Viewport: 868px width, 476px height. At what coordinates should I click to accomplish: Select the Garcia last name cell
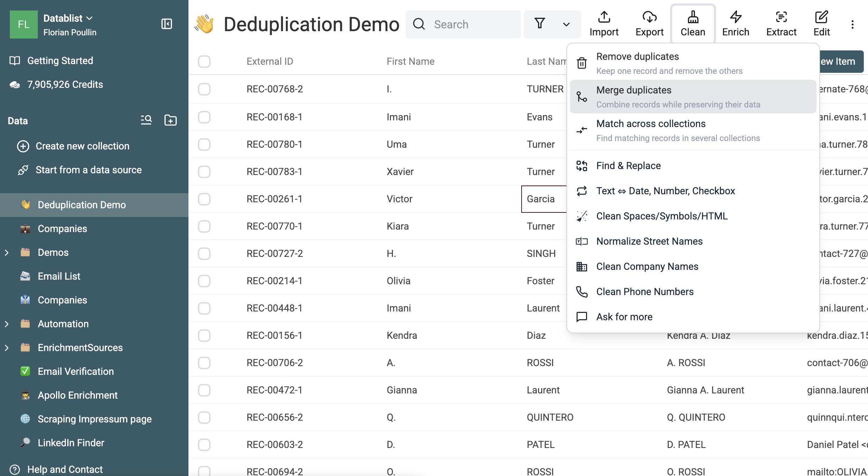coord(544,199)
